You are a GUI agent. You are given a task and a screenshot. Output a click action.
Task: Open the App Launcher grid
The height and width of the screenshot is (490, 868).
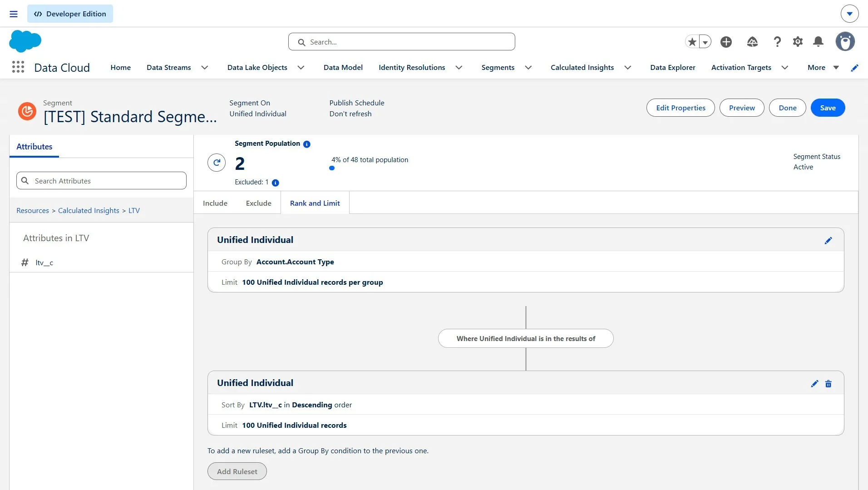(x=18, y=67)
